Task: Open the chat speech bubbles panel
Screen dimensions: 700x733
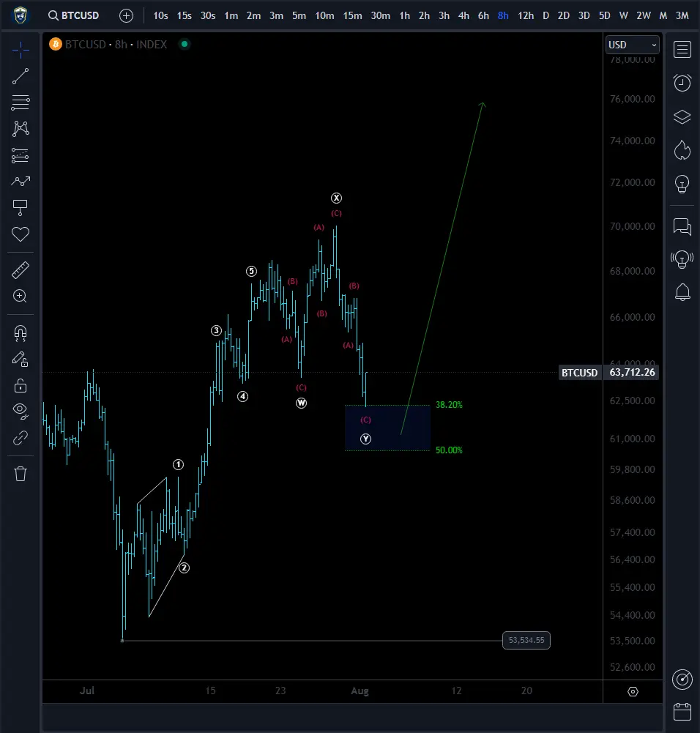Action: 682,227
